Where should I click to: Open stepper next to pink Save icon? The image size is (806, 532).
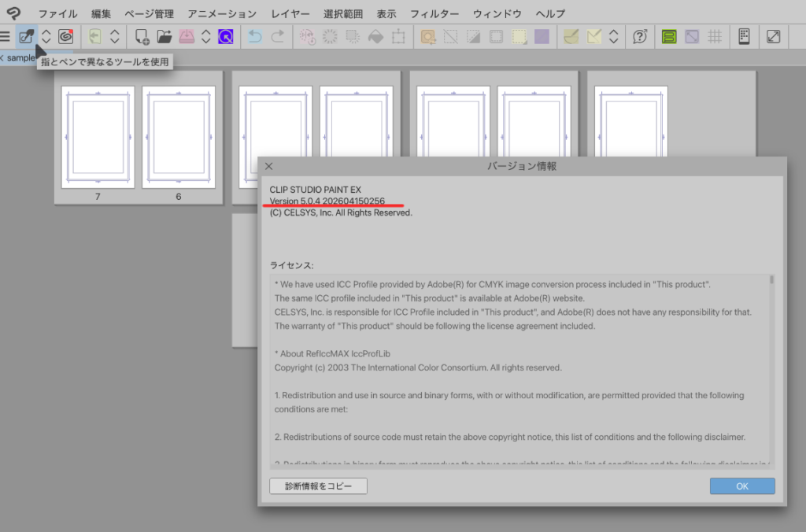(x=206, y=36)
